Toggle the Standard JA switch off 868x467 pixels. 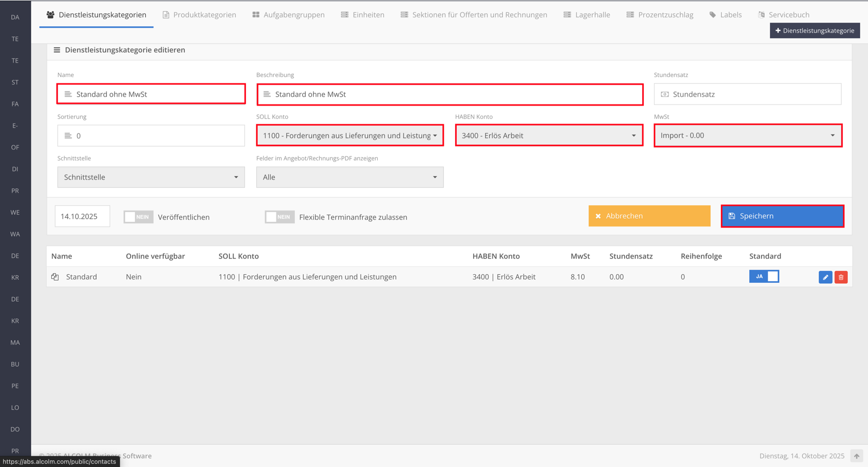764,277
